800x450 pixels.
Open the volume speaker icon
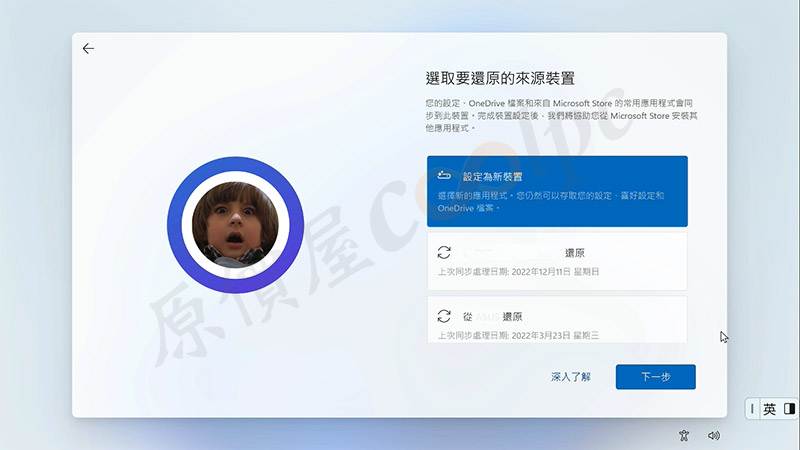[x=714, y=435]
